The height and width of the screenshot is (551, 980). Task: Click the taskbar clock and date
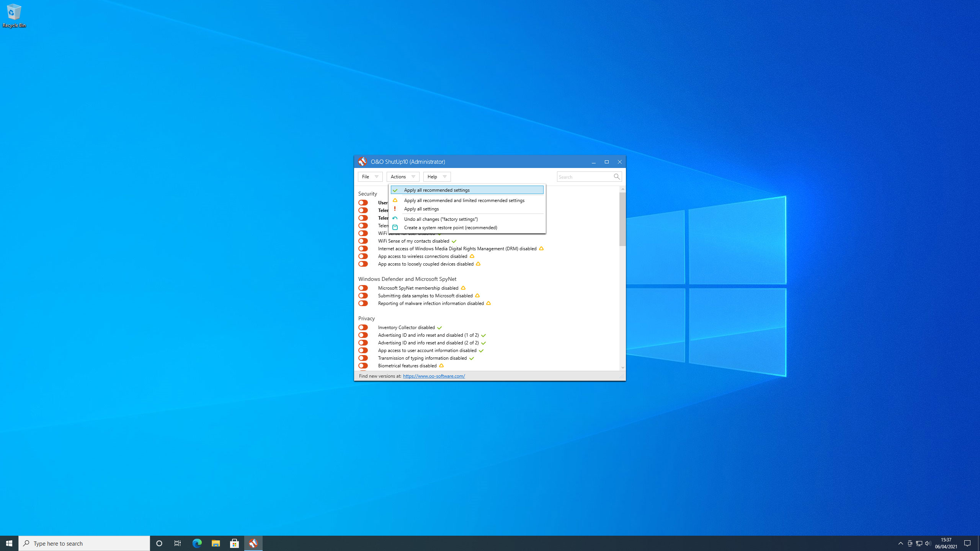point(946,543)
